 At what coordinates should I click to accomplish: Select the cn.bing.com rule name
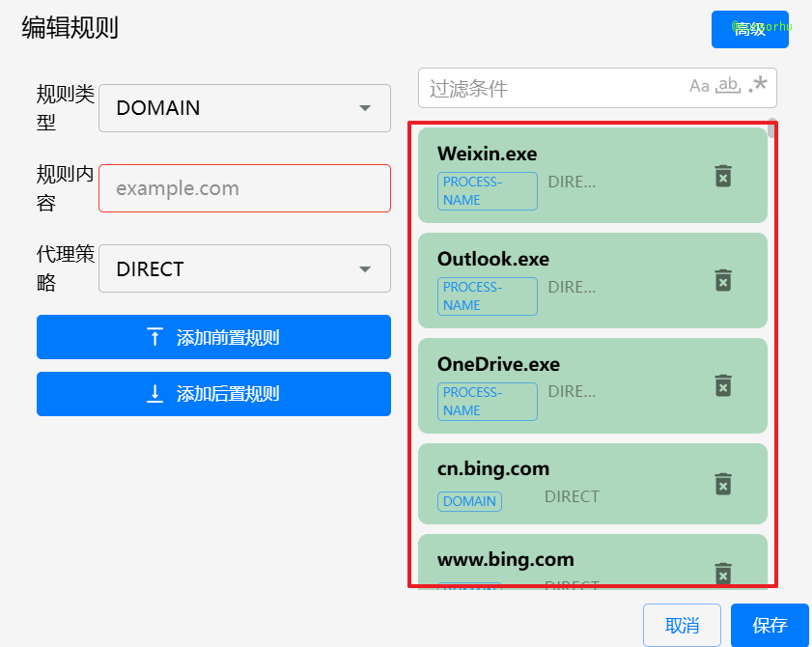493,468
